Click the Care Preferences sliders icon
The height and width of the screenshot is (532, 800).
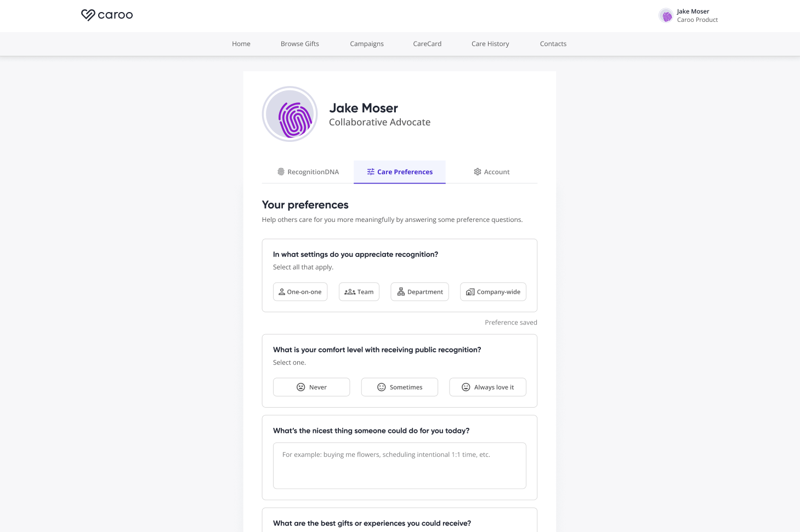pos(371,172)
